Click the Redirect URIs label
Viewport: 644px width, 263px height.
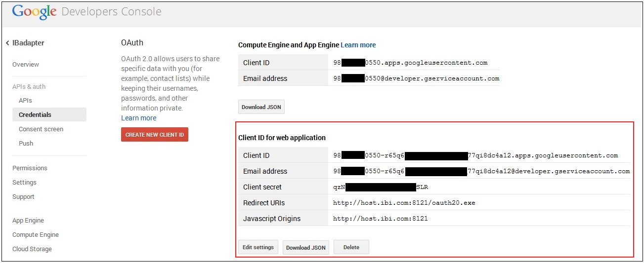point(264,203)
